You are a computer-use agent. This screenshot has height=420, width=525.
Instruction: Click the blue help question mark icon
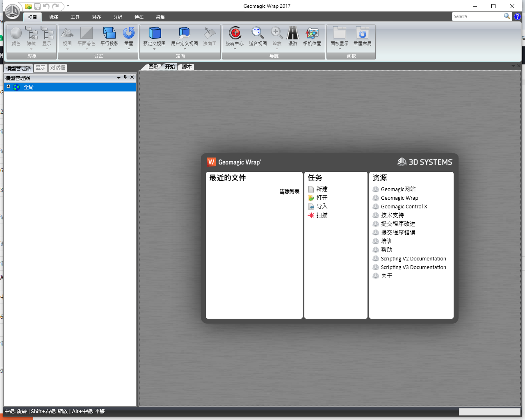pyautogui.click(x=518, y=16)
